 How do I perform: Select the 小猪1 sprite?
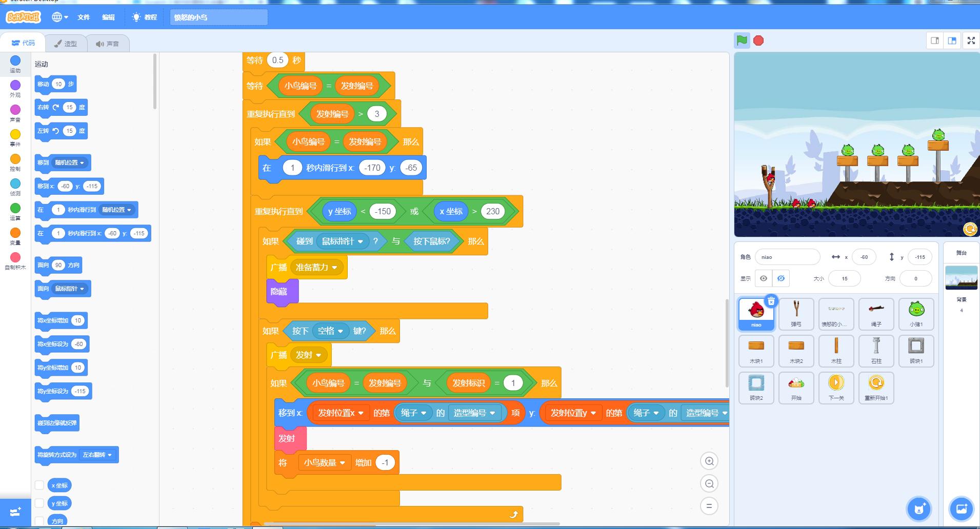point(916,314)
